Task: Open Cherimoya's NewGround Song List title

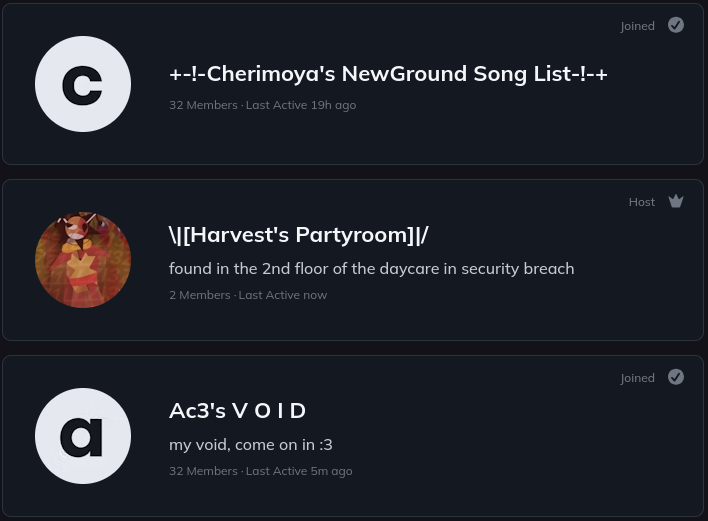Action: click(x=388, y=74)
